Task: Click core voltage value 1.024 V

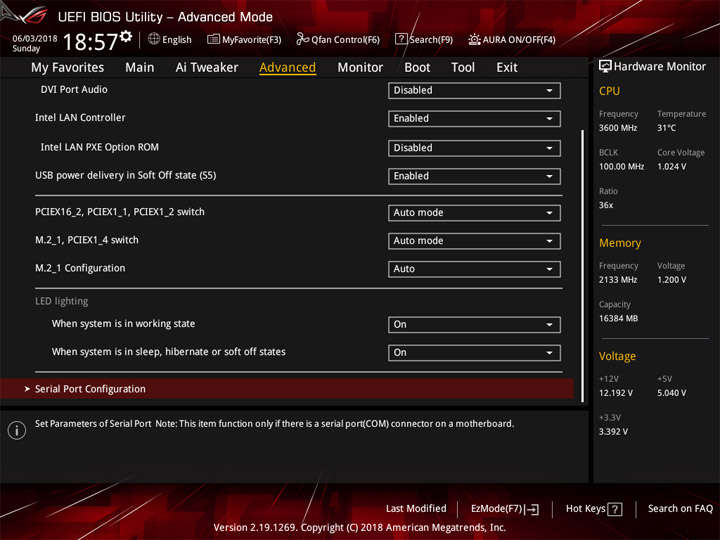Action: pyautogui.click(x=672, y=166)
